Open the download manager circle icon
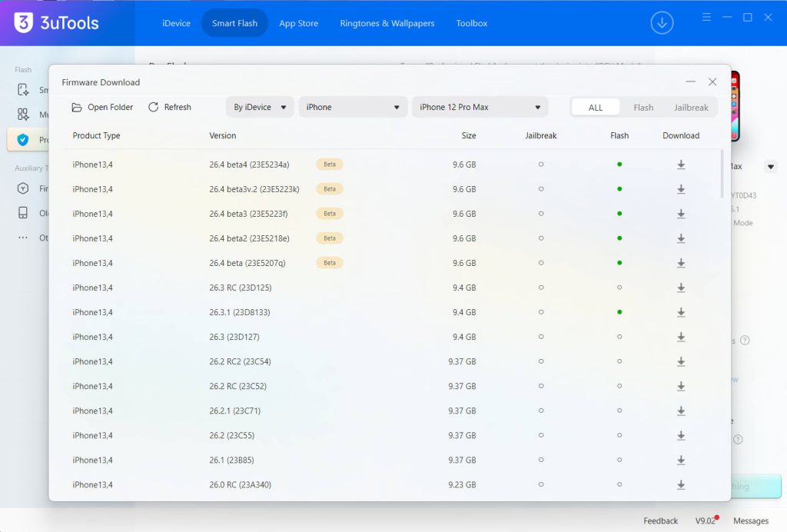 (662, 23)
